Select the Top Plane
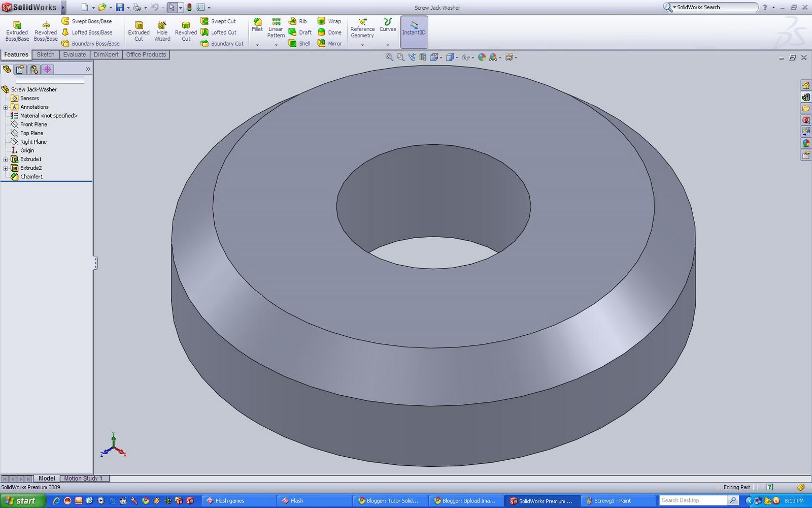 tap(31, 133)
